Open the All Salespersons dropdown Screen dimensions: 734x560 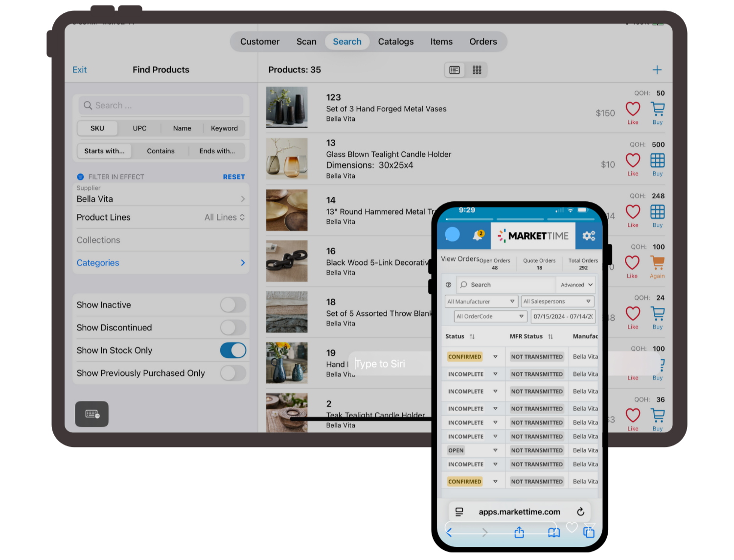coord(557,302)
